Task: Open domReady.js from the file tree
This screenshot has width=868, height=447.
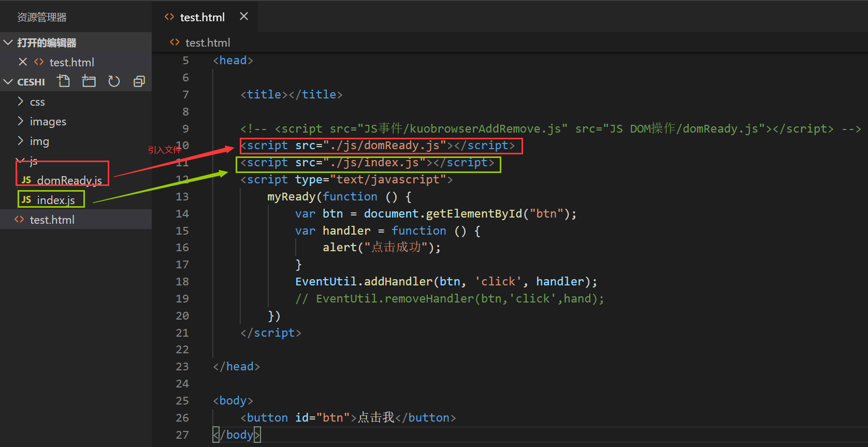Action: click(69, 180)
